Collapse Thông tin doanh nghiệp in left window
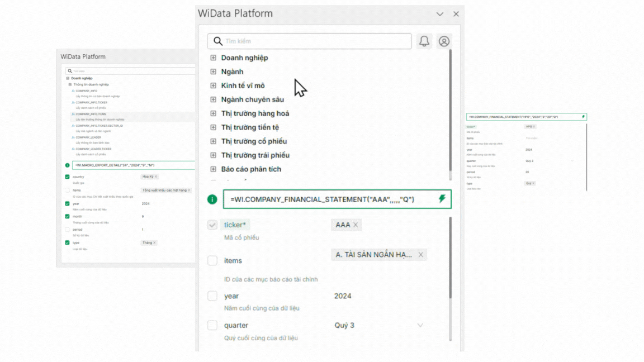This screenshot has width=644, height=362. point(70,84)
